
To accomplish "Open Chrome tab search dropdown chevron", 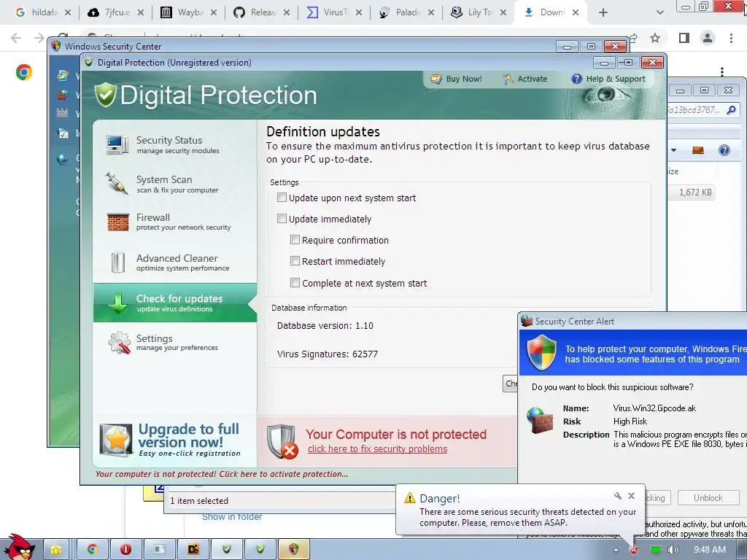I will pyautogui.click(x=659, y=12).
